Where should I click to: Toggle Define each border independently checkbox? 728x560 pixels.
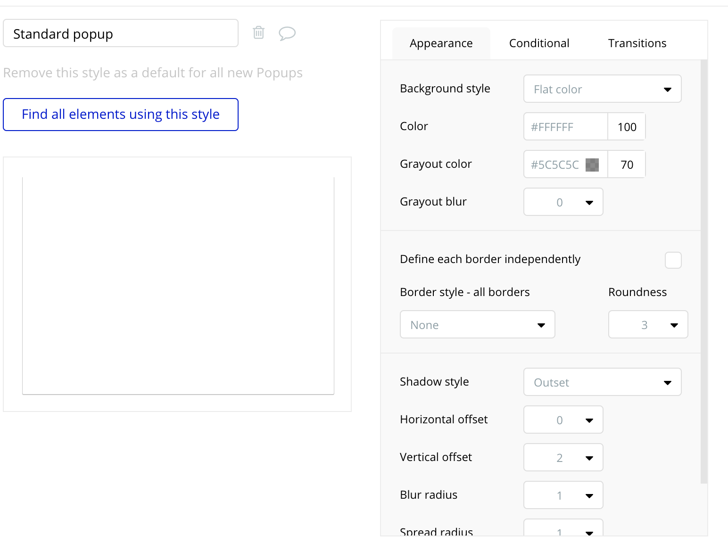click(x=673, y=260)
